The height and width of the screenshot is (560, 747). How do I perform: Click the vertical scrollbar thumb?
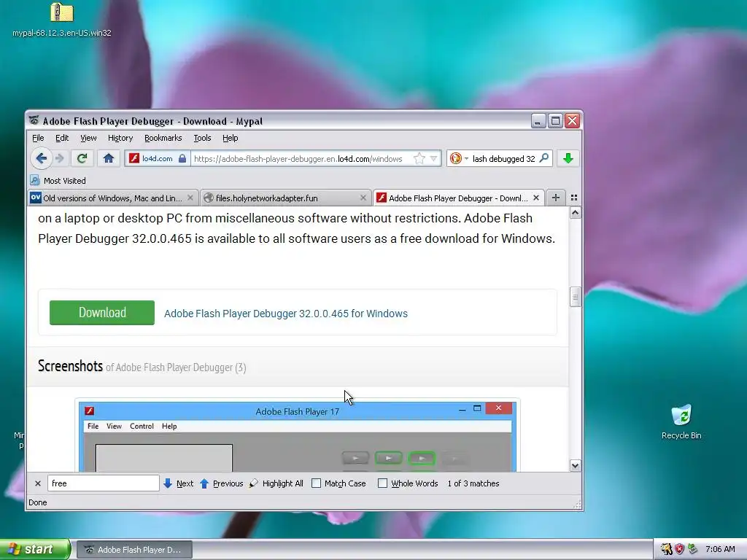click(575, 297)
